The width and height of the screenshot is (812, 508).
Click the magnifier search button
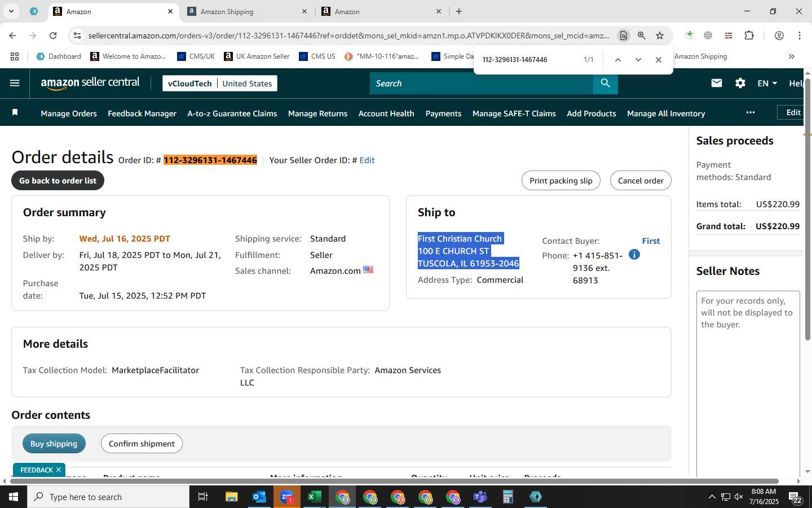[x=605, y=83]
